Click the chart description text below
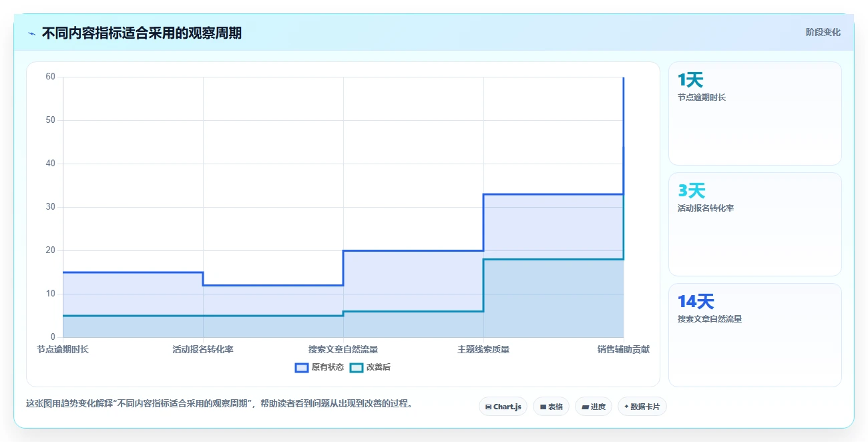Screen dimensions: 868x442 point(219,404)
